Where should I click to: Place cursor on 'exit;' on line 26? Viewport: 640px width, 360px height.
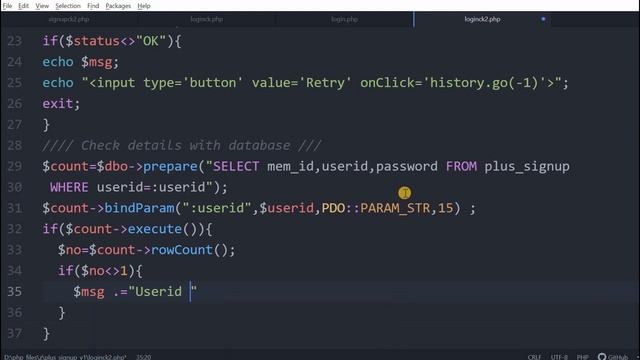(x=61, y=104)
